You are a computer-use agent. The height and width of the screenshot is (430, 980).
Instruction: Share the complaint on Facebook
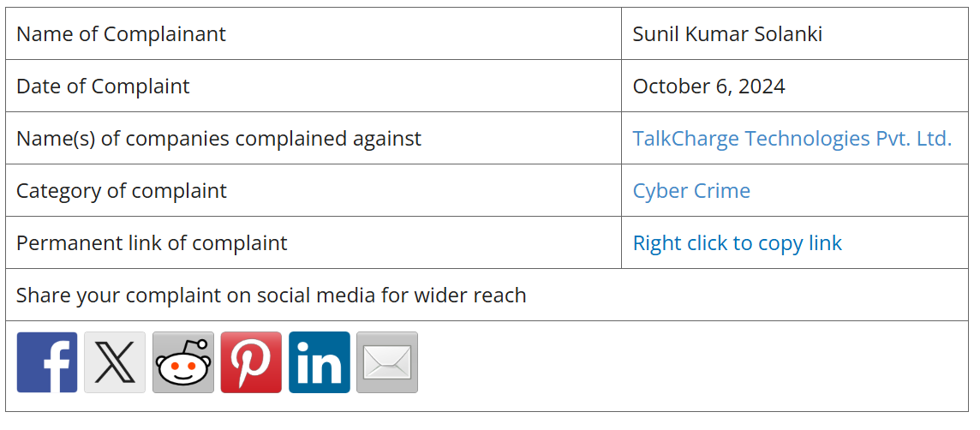coord(47,362)
